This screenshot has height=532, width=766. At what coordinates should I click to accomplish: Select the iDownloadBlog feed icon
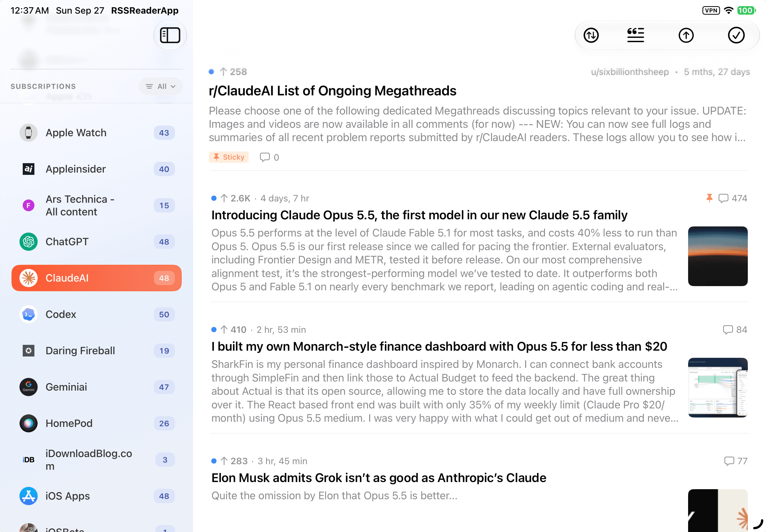pyautogui.click(x=28, y=460)
